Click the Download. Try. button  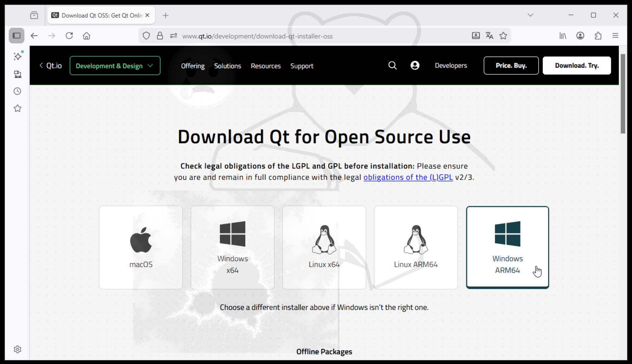pyautogui.click(x=577, y=65)
